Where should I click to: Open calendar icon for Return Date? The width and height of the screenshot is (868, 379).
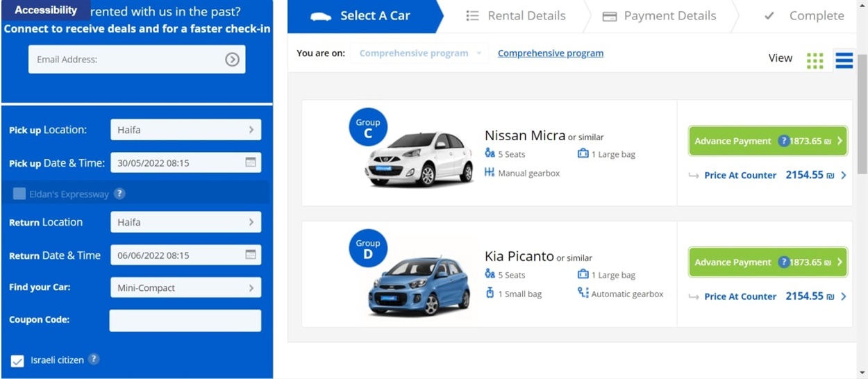[251, 255]
